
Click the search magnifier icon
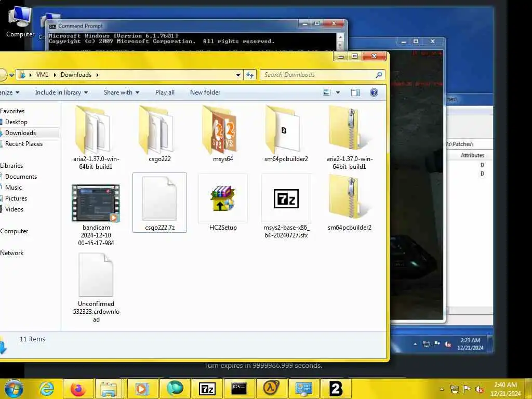[x=379, y=75]
